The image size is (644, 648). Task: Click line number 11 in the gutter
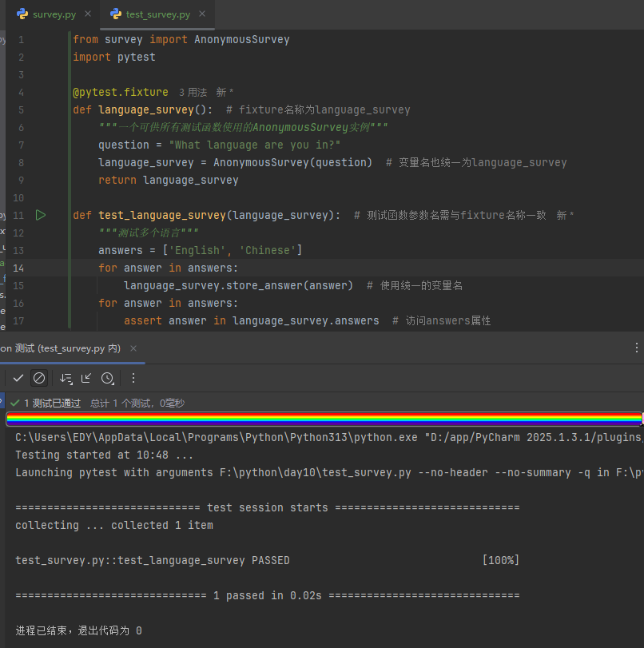pos(18,215)
